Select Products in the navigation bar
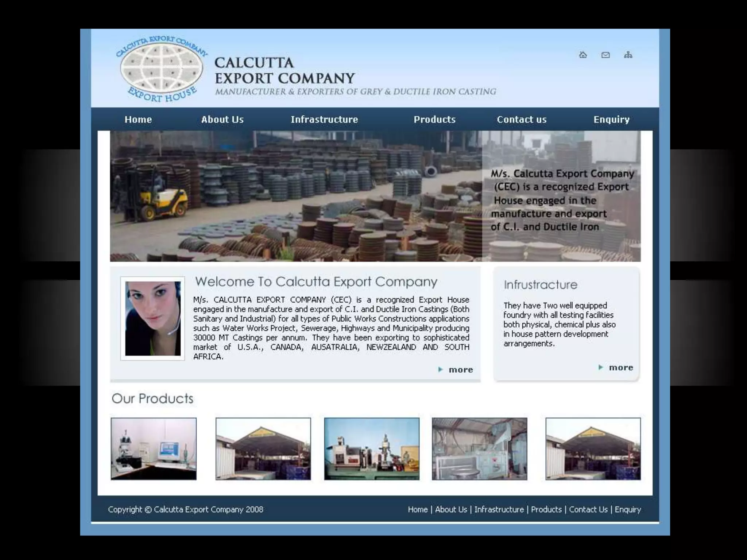Image resolution: width=747 pixels, height=560 pixels. point(434,119)
